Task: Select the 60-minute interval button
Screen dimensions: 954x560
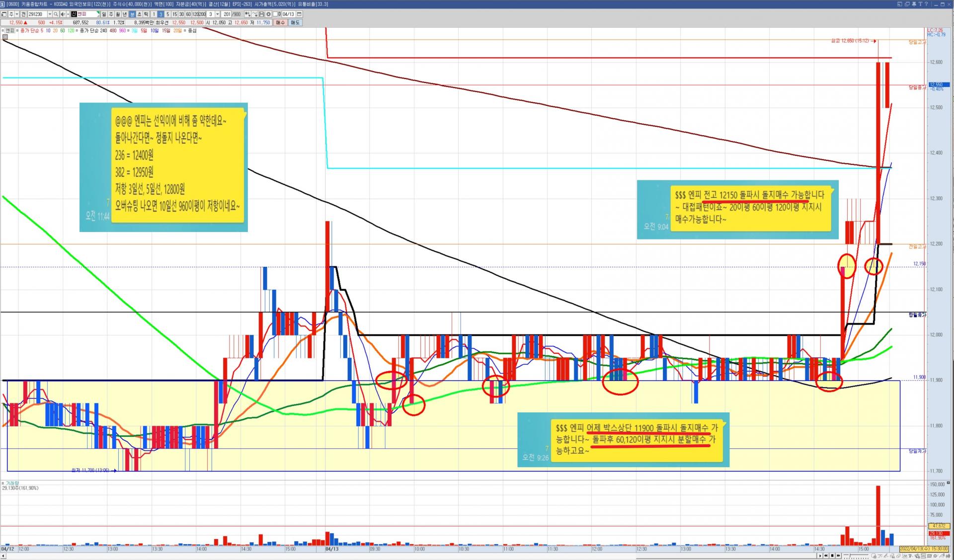Action: [188, 14]
